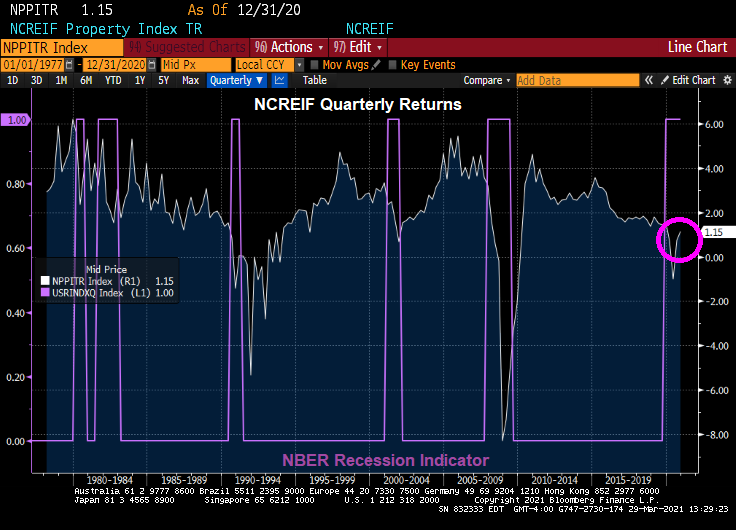
Task: Click the NPPITR Index security field
Action: pos(62,48)
